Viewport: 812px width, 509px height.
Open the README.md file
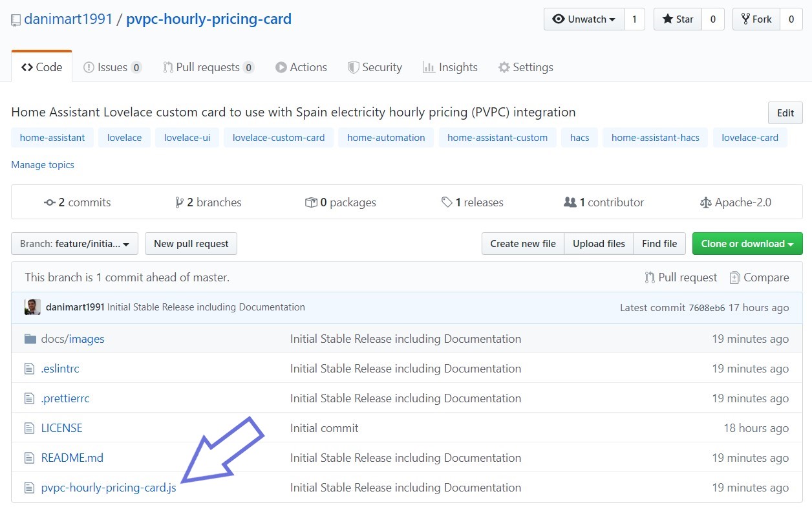[x=72, y=458]
